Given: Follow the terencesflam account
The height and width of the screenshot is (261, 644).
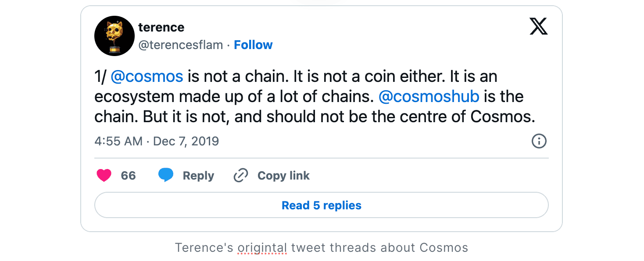Looking at the screenshot, I should coord(253,45).
